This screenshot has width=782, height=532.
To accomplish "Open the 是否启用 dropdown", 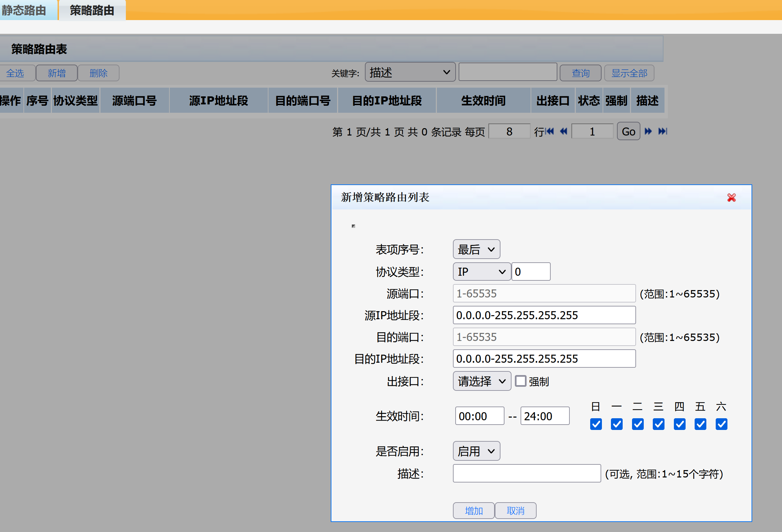I will [x=476, y=451].
